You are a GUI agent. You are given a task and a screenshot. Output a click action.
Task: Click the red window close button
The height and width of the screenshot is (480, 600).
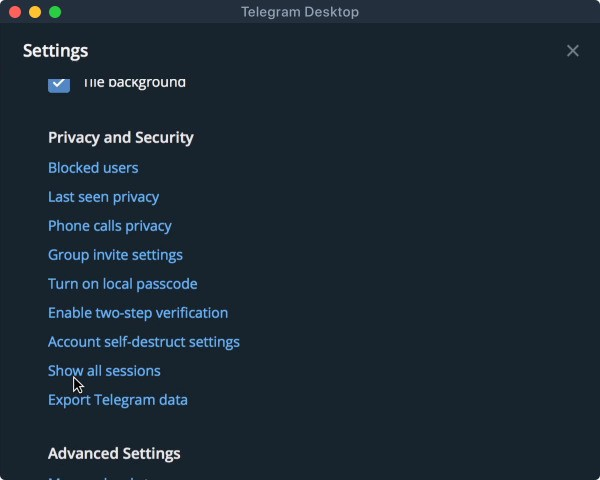15,12
